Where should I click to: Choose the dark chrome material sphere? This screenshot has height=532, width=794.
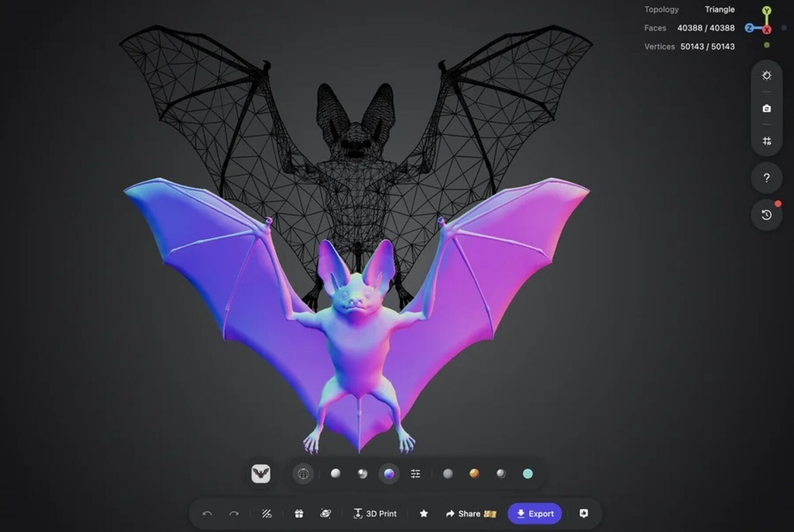pos(501,474)
